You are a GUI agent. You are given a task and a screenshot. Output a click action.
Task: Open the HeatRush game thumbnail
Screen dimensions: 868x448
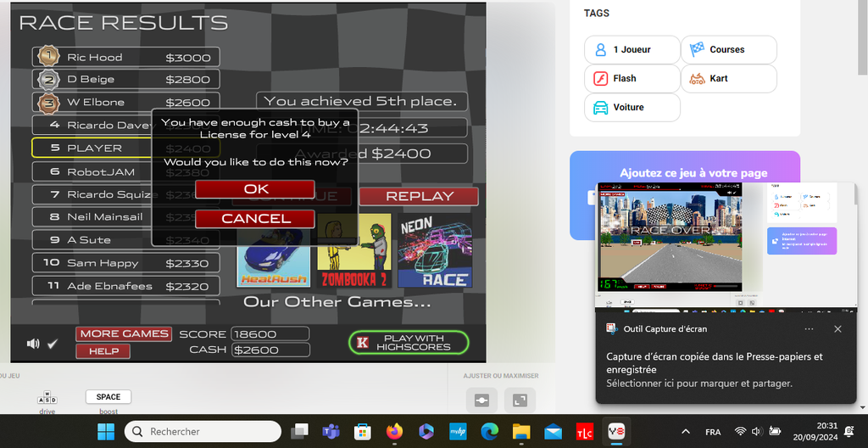tap(274, 258)
